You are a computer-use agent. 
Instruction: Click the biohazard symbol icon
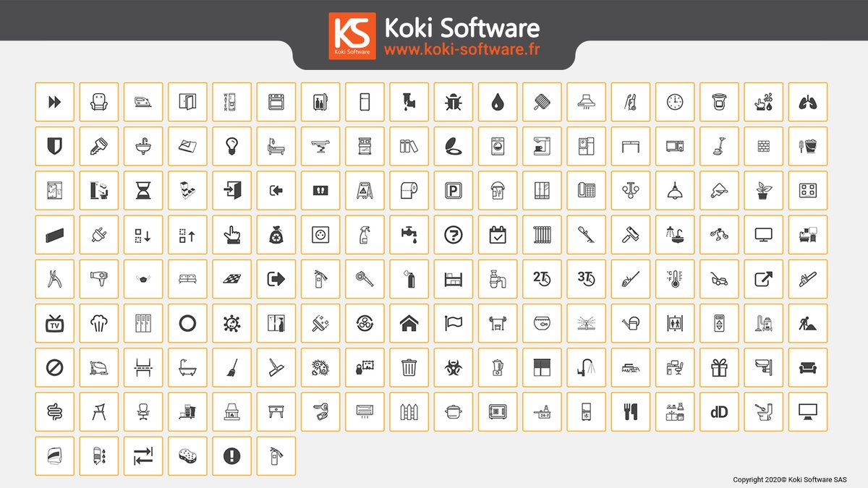coord(454,367)
